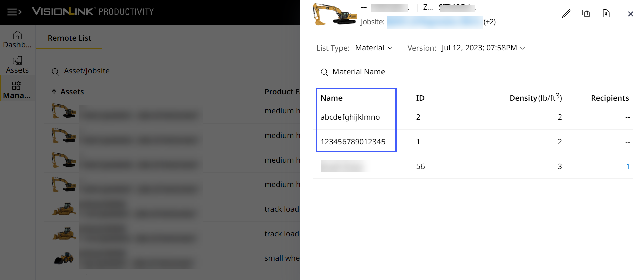The width and height of the screenshot is (644, 280).
Task: Click the excavator image in panel header
Action: pyautogui.click(x=334, y=15)
